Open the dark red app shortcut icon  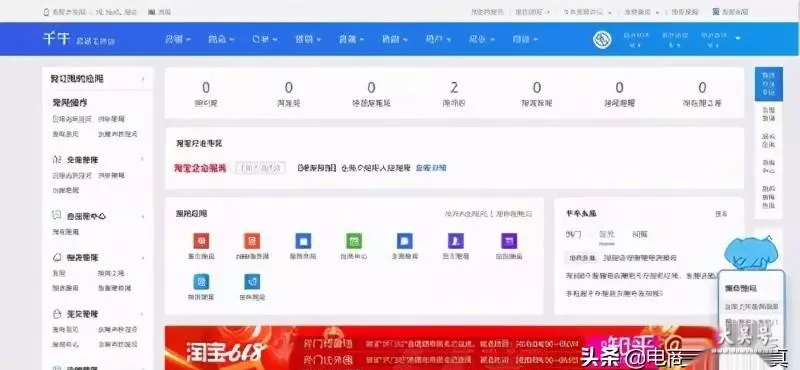pos(201,241)
